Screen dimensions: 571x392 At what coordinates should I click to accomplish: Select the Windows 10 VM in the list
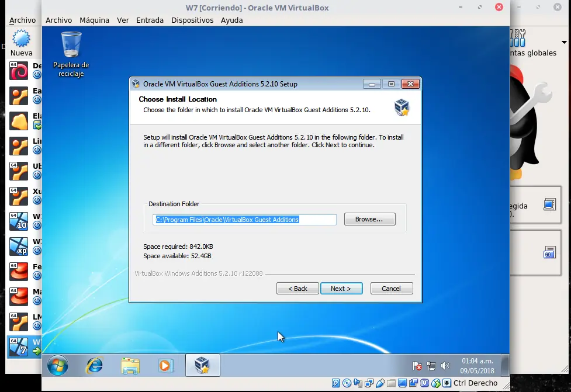[x=24, y=221]
